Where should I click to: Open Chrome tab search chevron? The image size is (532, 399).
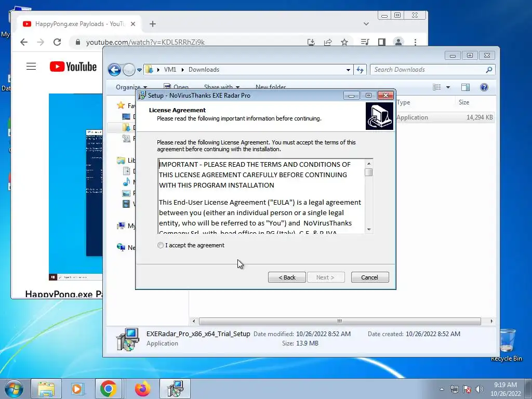pyautogui.click(x=366, y=24)
